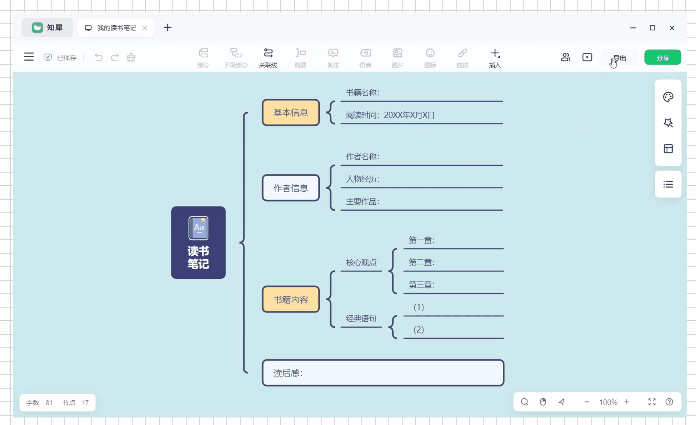696x425 pixels.
Task: Insert a picture via the image icon
Action: [x=398, y=58]
